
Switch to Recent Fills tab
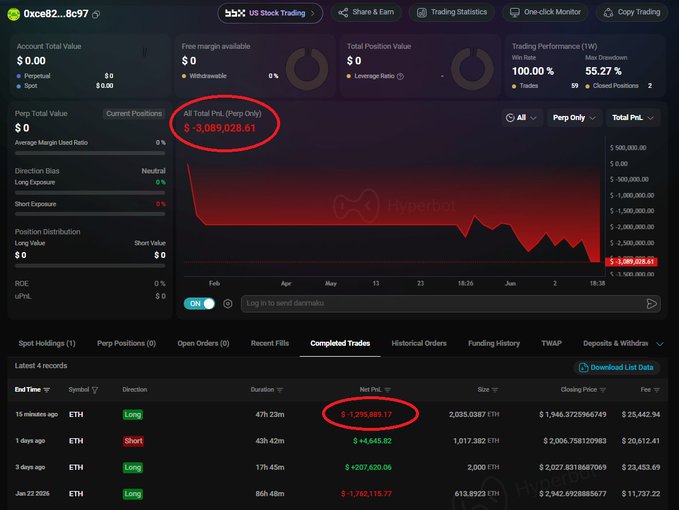click(x=270, y=343)
